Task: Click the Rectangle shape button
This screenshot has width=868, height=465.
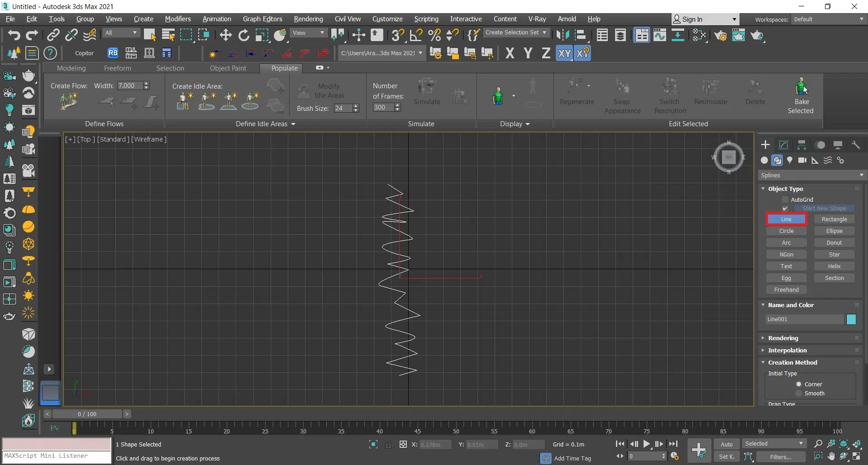Action: tap(834, 219)
